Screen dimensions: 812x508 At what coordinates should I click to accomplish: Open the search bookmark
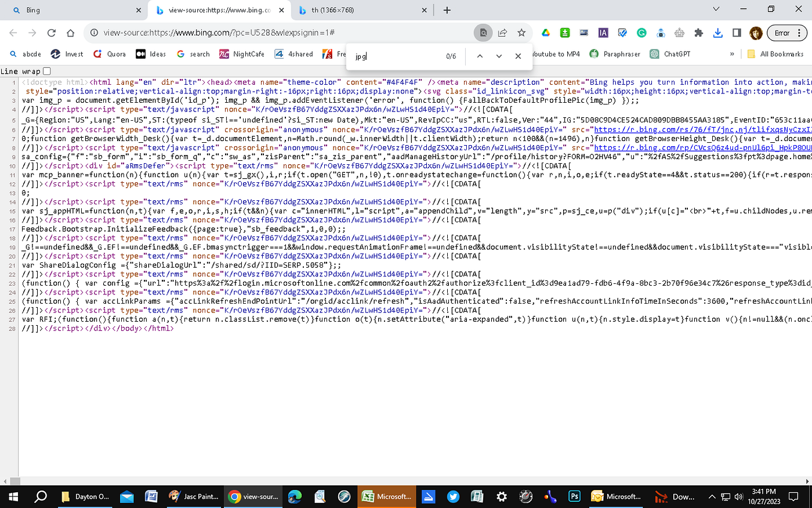193,54
